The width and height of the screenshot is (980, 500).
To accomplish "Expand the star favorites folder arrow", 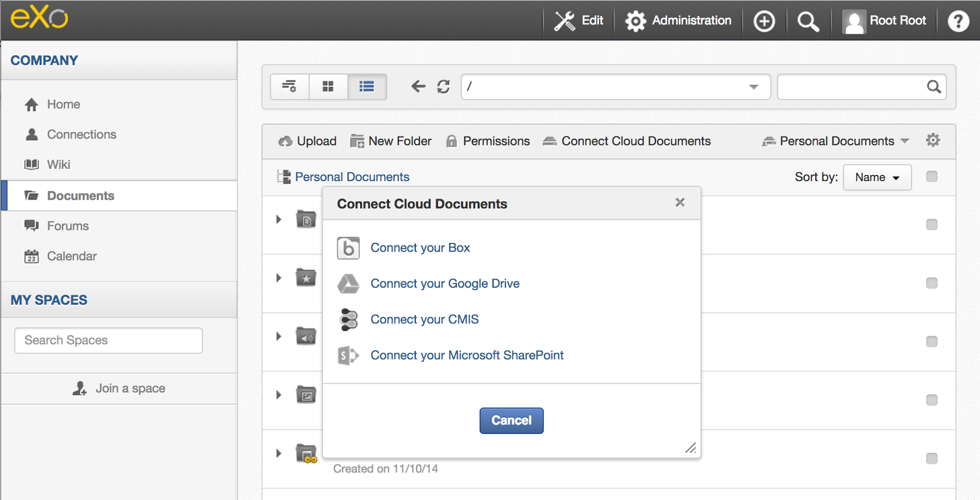I will click(279, 278).
